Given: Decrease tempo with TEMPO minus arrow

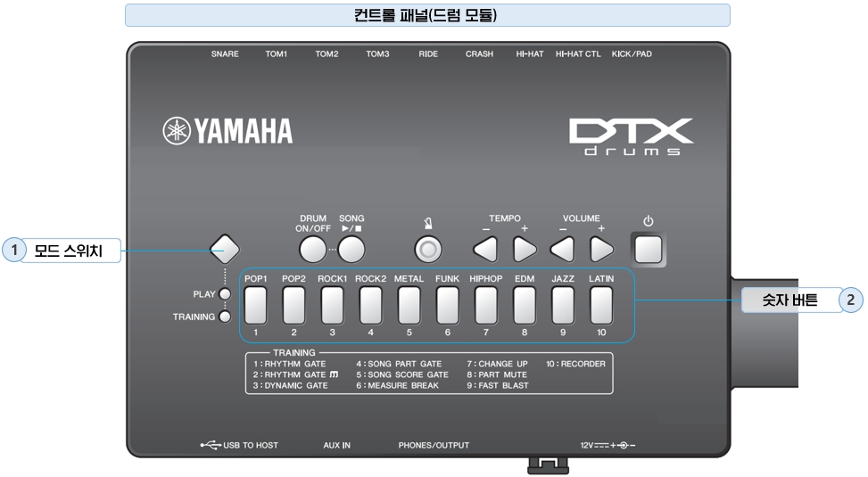Looking at the screenshot, I should pyautogui.click(x=485, y=250).
